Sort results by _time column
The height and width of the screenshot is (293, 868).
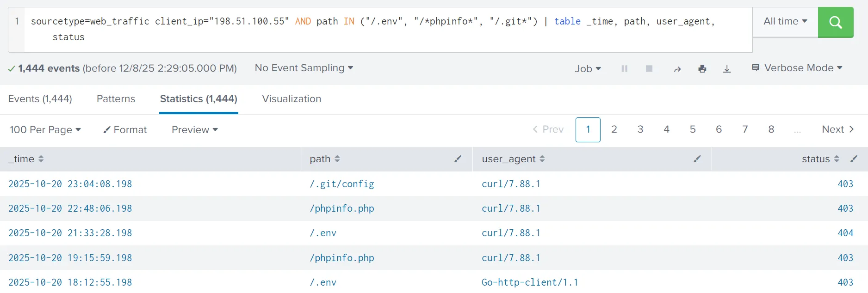pos(26,159)
